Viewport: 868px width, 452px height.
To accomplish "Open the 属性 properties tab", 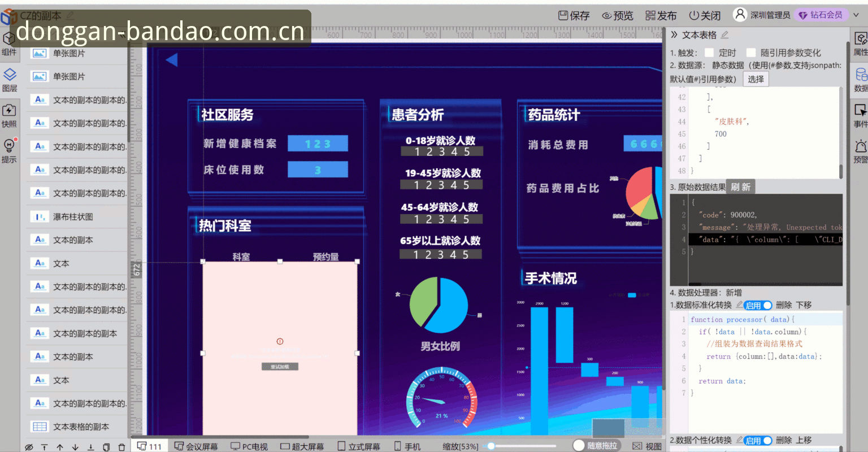I will pos(860,44).
